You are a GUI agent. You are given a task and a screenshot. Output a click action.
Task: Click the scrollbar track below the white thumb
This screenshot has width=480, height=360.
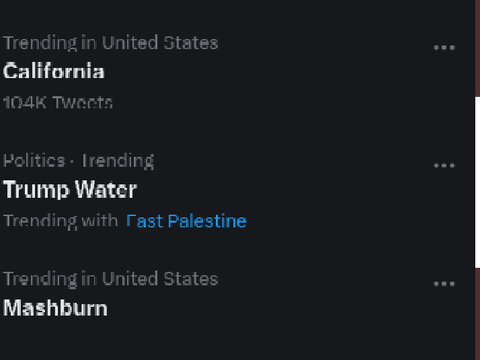477,313
